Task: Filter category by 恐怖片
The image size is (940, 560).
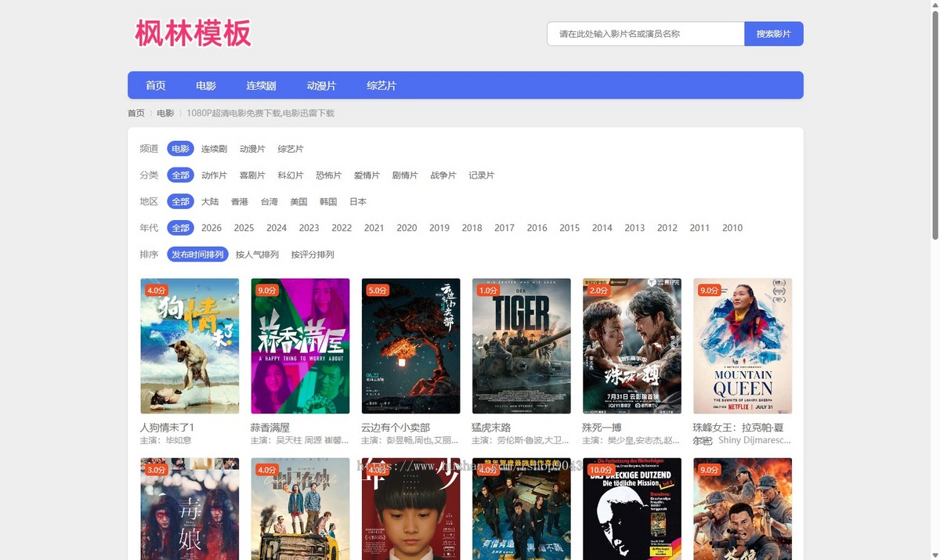Action: pos(329,175)
